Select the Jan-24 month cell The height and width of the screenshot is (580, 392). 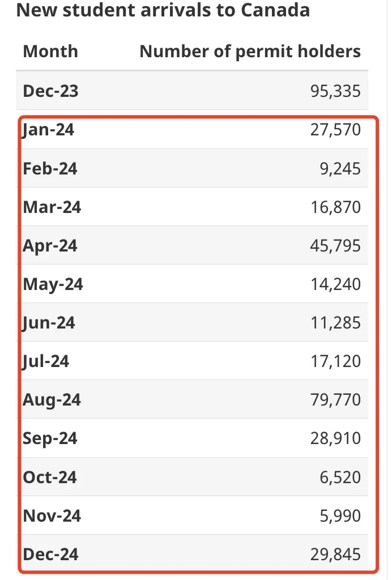(49, 130)
